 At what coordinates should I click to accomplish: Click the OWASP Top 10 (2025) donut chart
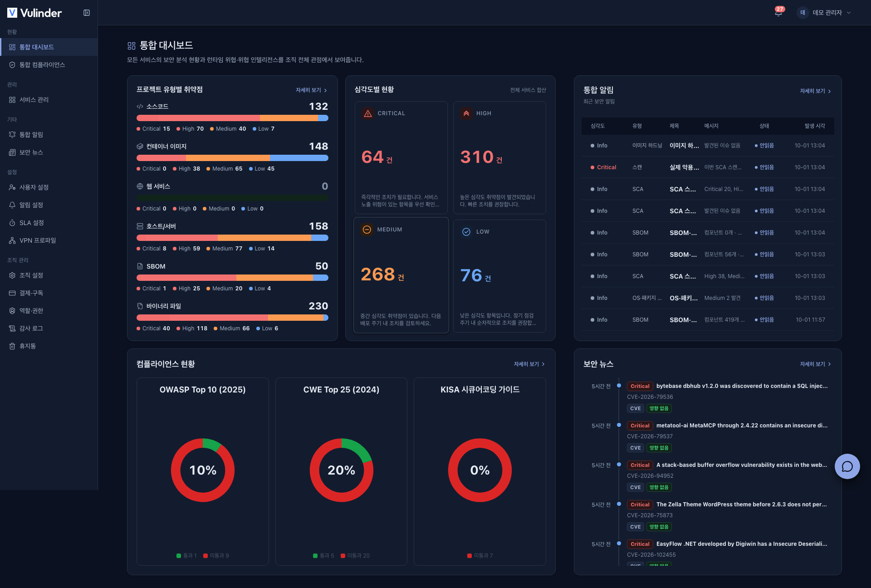point(203,470)
